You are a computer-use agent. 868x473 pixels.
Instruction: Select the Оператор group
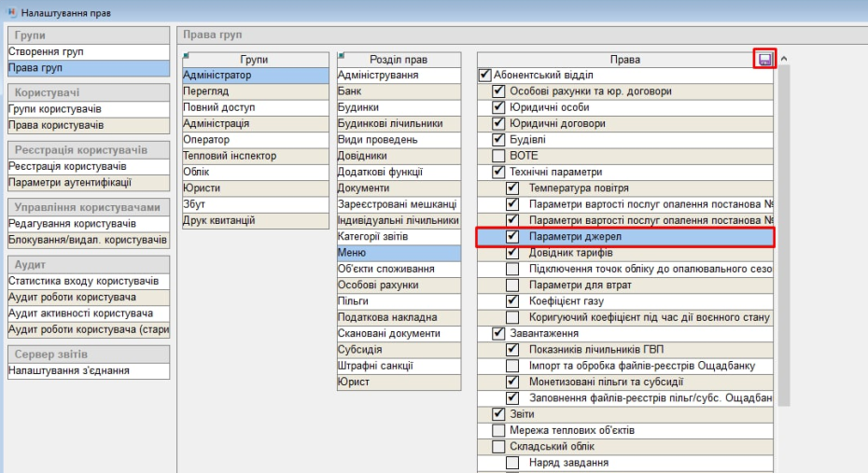tap(206, 140)
